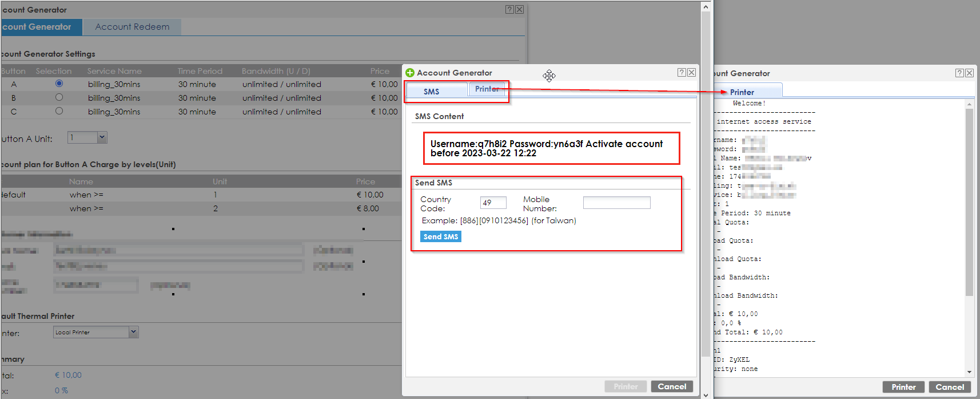Click scroll-down arrow in printer preview text

coord(969,372)
